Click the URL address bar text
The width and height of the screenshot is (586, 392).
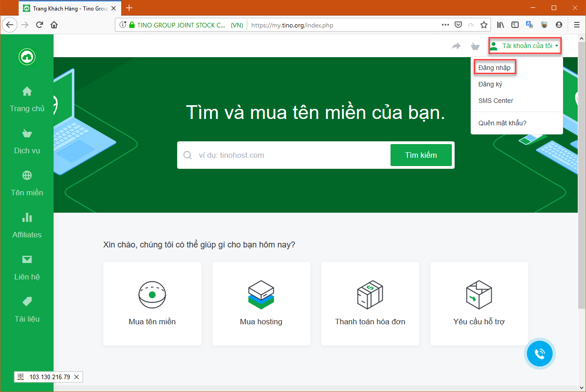click(293, 25)
